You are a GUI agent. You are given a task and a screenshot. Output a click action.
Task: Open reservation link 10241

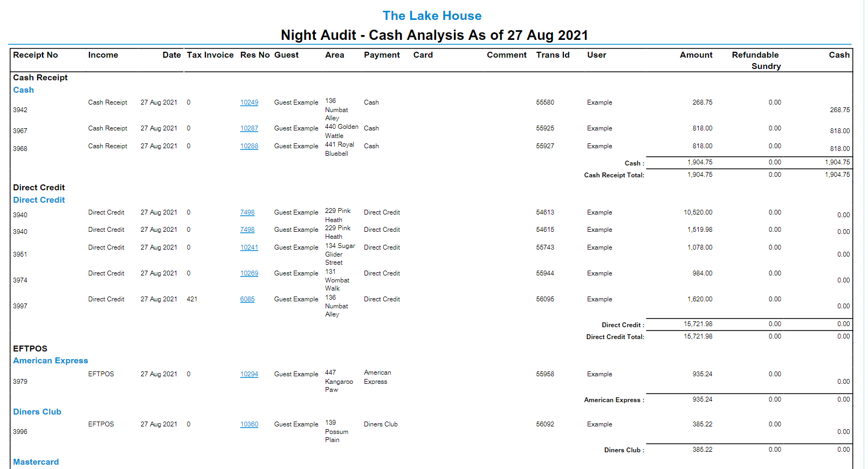[x=249, y=247]
